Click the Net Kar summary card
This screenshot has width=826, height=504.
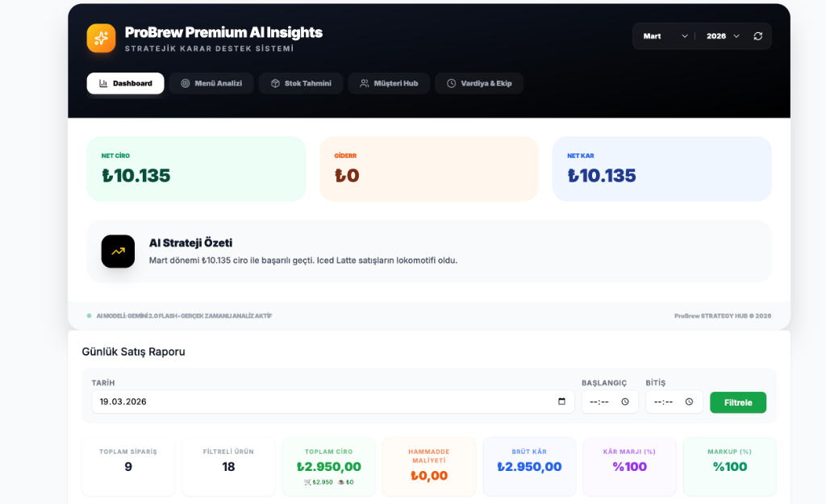(661, 169)
